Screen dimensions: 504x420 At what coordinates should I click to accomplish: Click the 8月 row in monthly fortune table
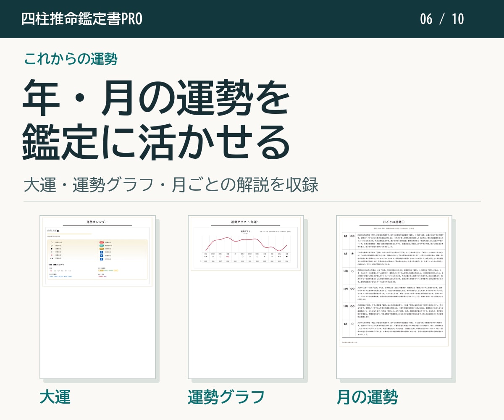pyautogui.click(x=394, y=240)
